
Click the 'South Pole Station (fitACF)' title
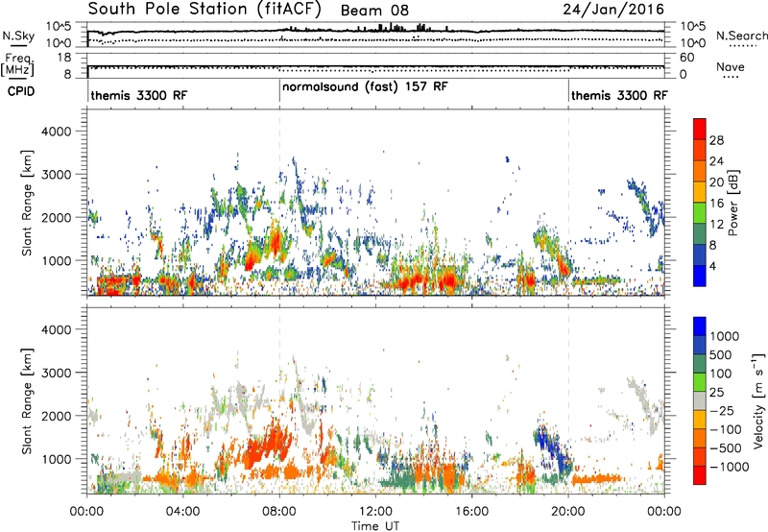(x=204, y=9)
